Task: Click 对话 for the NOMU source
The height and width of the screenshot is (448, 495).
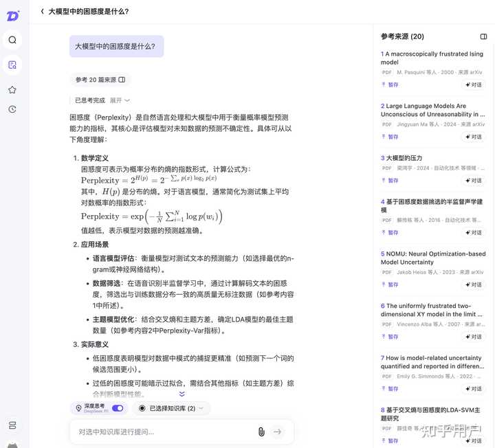Action: coord(474,284)
